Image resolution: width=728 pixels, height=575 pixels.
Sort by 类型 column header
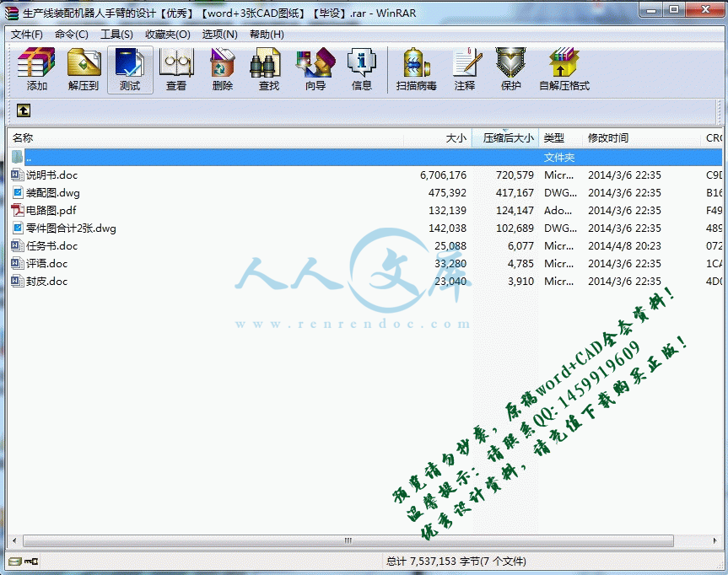[560, 137]
